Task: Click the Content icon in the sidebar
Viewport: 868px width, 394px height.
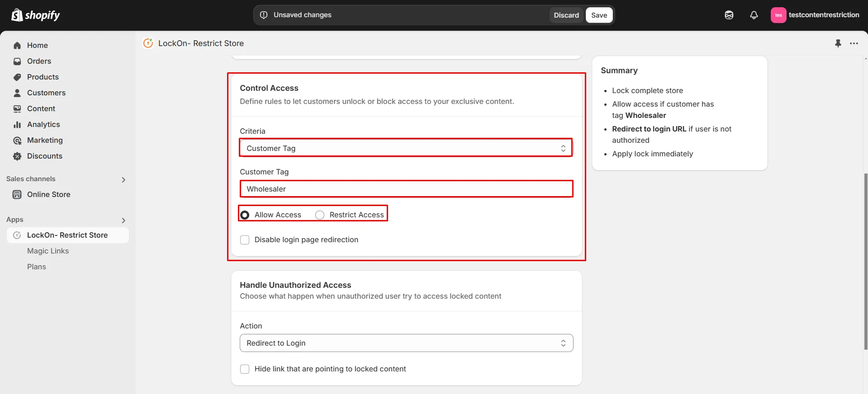Action: click(x=17, y=108)
